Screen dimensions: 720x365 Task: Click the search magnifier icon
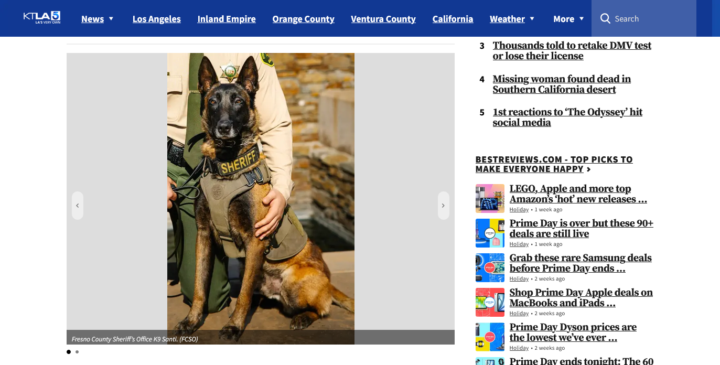605,18
